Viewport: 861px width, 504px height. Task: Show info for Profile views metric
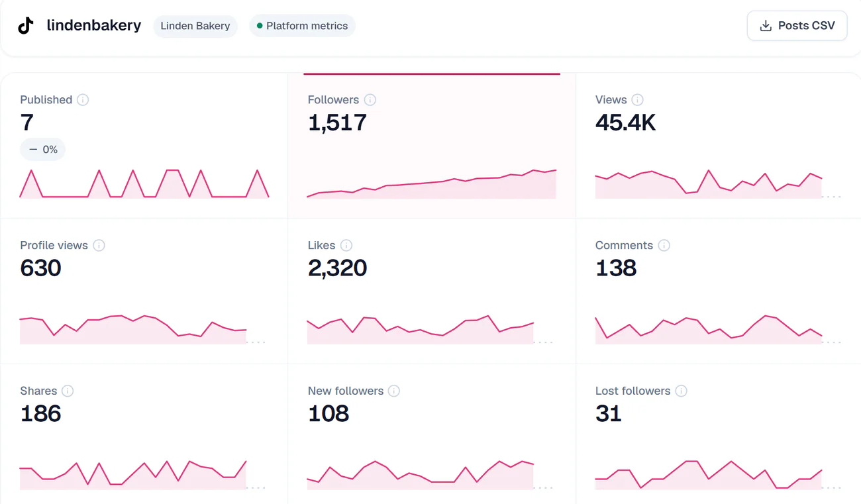(x=99, y=246)
